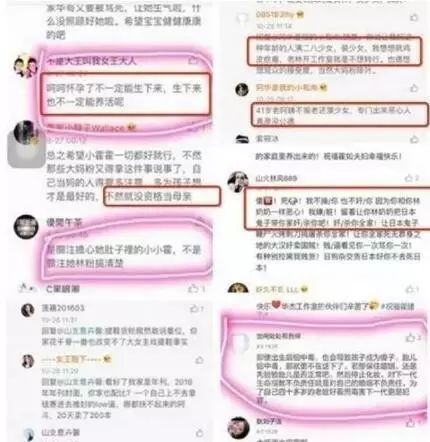Tap thumbs-up on 阿华是我的小船夫's comment
The height and width of the screenshot is (442, 430).
(414, 88)
